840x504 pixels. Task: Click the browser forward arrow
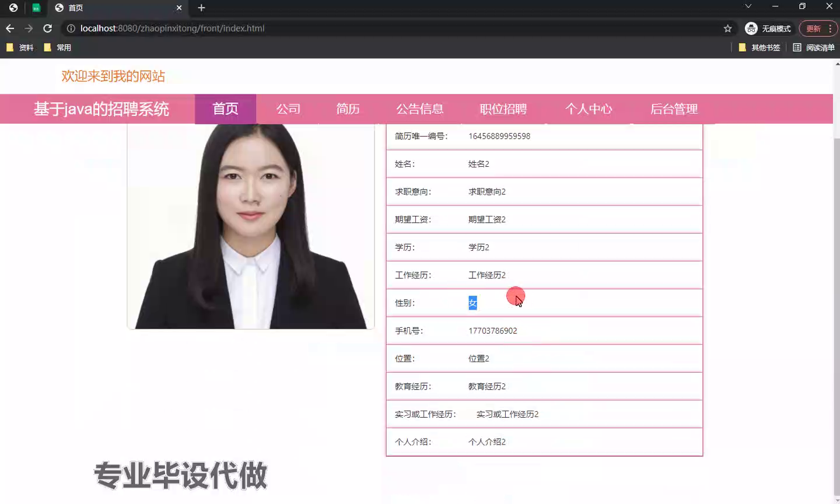29,28
